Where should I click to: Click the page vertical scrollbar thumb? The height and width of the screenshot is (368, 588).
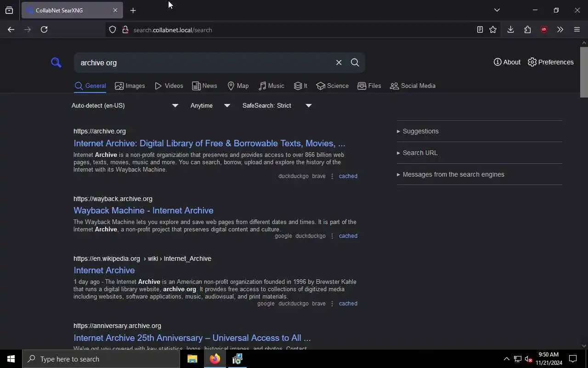584,71
